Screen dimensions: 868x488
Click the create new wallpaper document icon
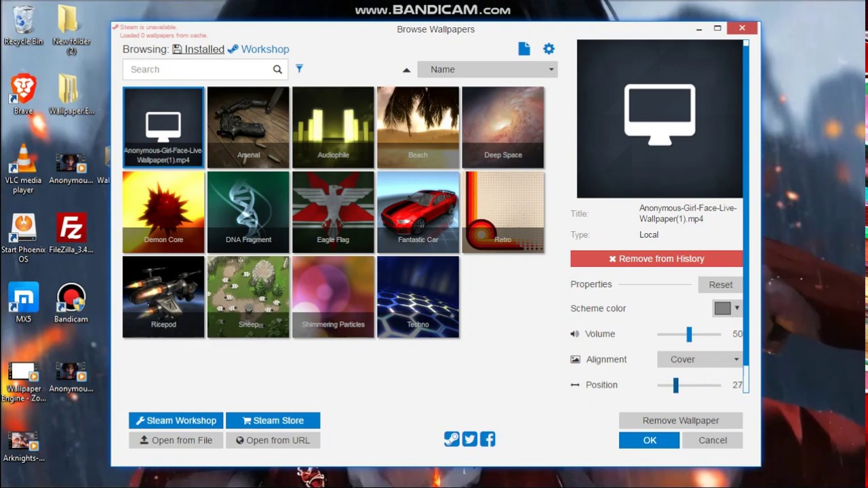[524, 48]
